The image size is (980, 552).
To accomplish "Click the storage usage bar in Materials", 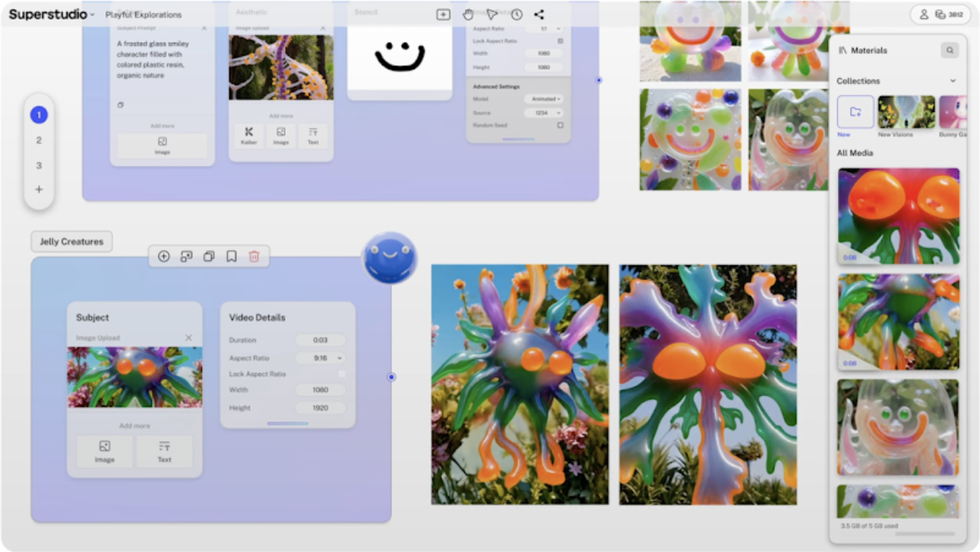I will click(925, 533).
